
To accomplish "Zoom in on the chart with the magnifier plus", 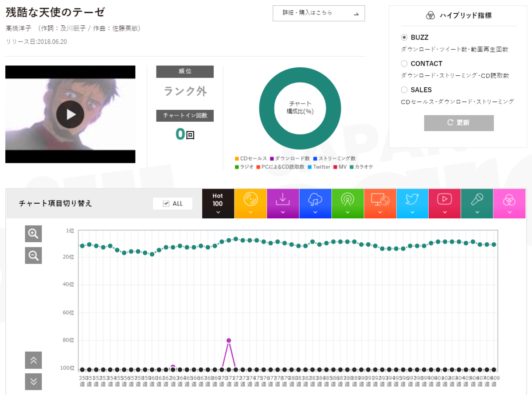I will click(x=33, y=233).
